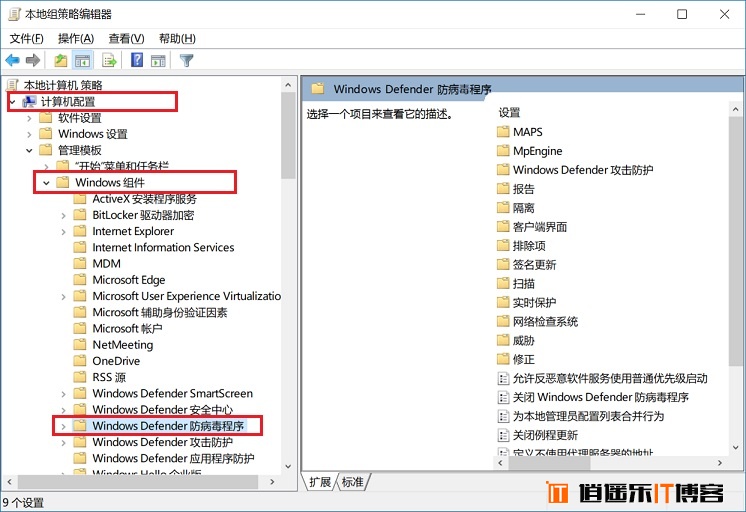Click tree pane vertical scrollbar down arrow
The height and width of the screenshot is (512, 746).
coord(288,466)
